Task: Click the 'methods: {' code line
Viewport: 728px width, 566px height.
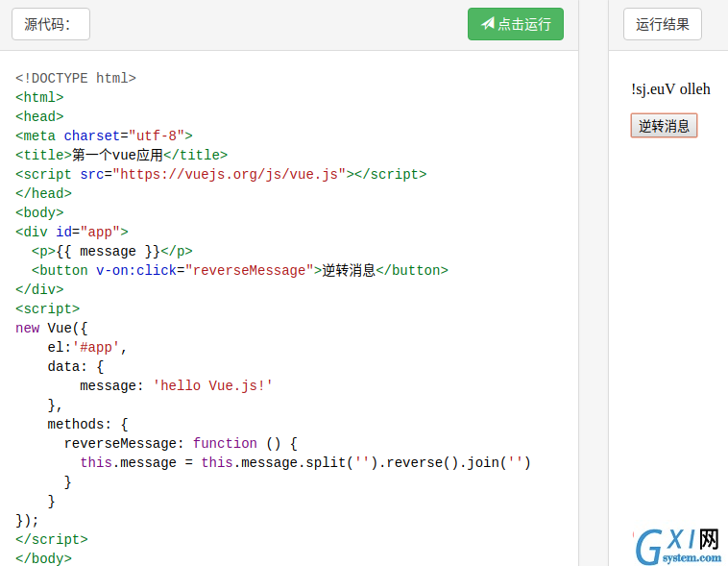Action: click(x=87, y=425)
